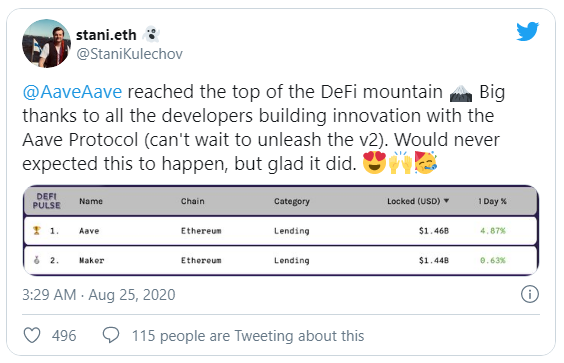Like the tweet with heart icon
Viewport: 564px width, 363px height.
click(32, 335)
